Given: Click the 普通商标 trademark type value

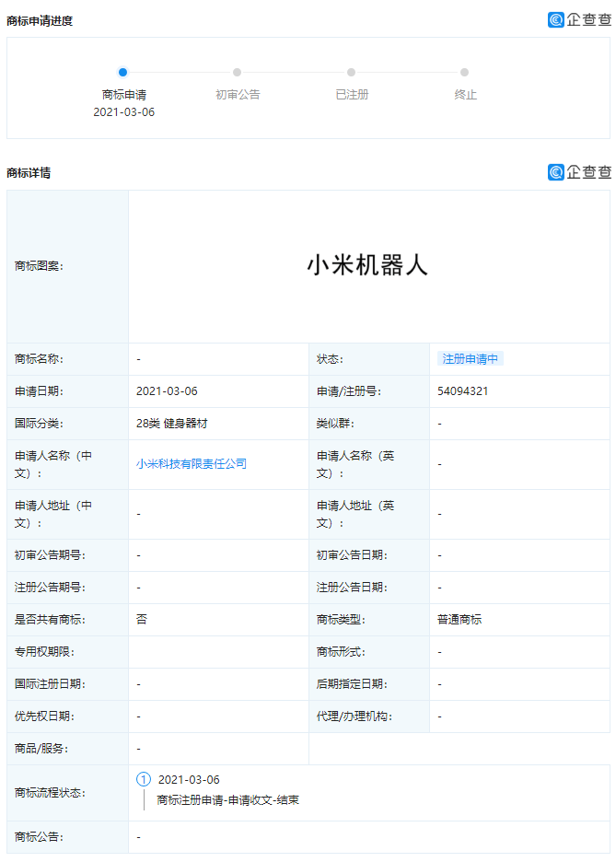Looking at the screenshot, I should point(459,620).
